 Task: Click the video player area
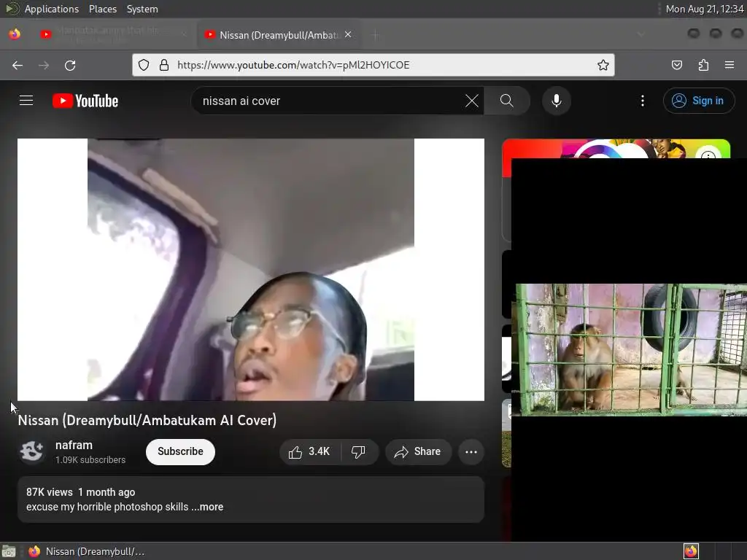(x=251, y=270)
